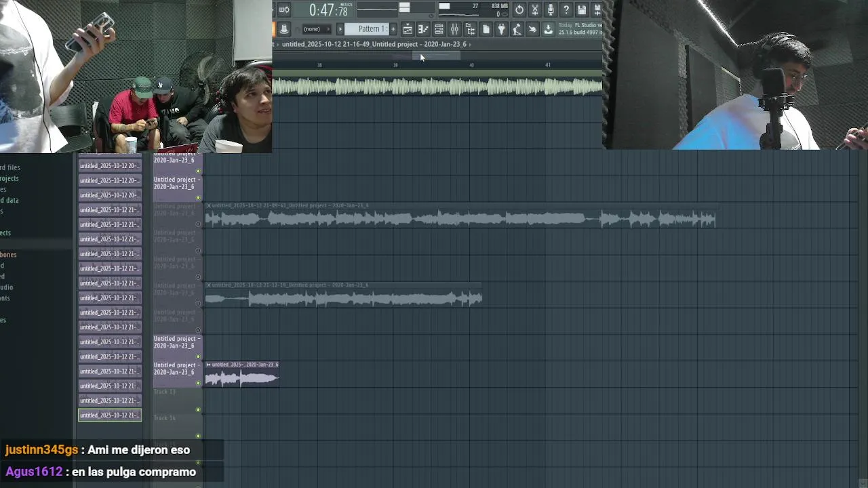Screen dimensions: 868x488
Task: Click the hand-shaped toolbar icon
Action: (x=532, y=29)
